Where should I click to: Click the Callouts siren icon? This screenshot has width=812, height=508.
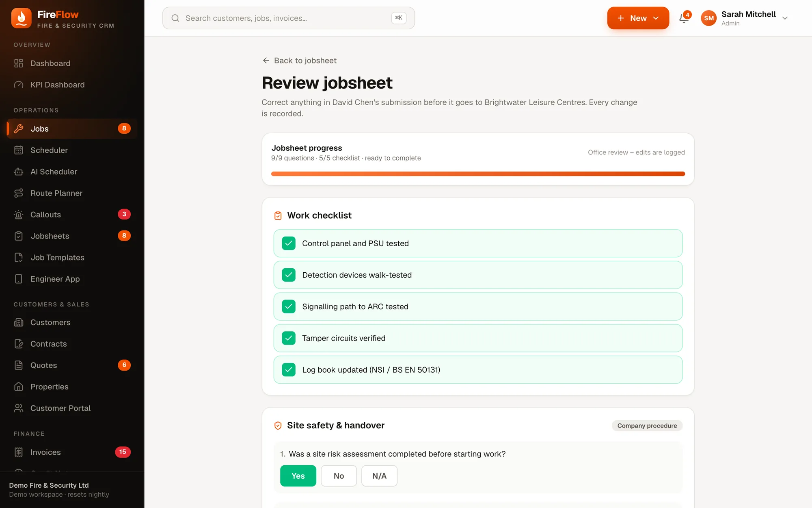click(19, 215)
